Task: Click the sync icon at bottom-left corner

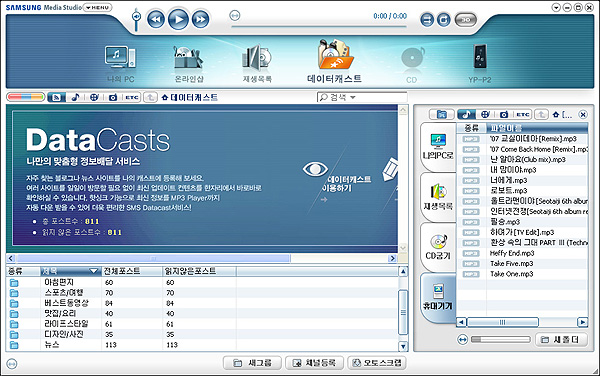Action: [12, 364]
